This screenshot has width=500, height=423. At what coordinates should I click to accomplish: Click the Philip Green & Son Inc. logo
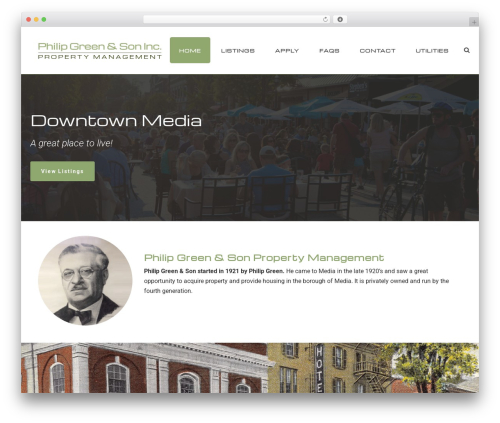(x=99, y=51)
